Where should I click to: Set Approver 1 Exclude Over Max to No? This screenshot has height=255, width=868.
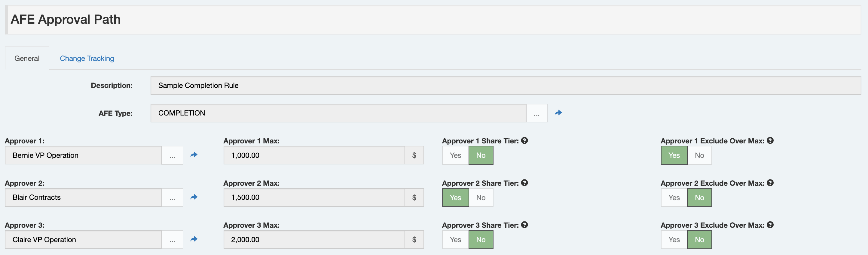pyautogui.click(x=699, y=155)
